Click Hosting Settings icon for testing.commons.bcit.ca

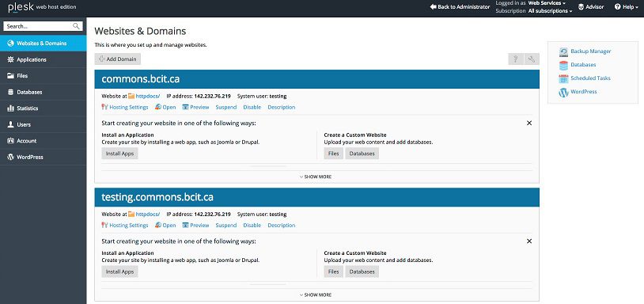[104, 225]
